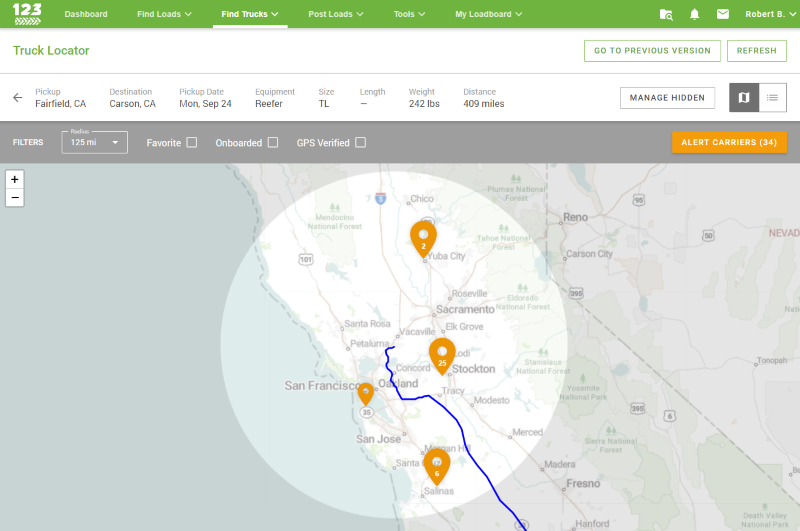Go to the Dashboard

pos(86,14)
